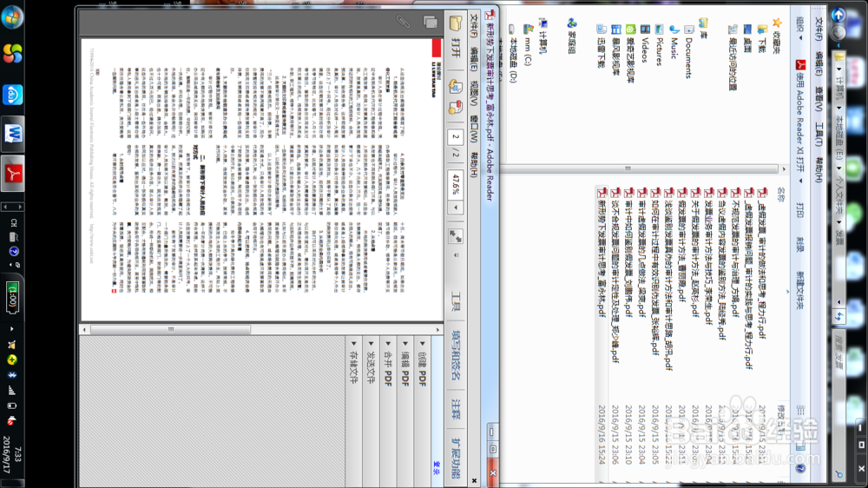Select mm (C:) drive in Explorer sidebar
The image size is (868, 488).
point(528,46)
